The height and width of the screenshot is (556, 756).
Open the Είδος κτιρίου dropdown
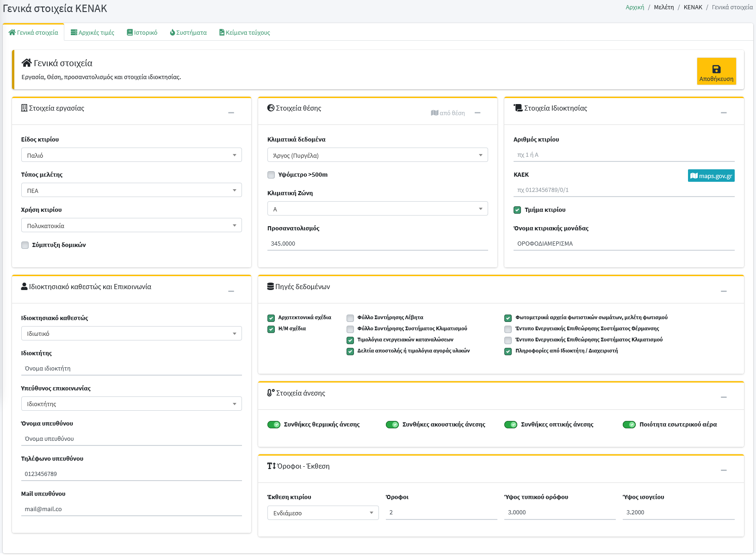(x=131, y=155)
